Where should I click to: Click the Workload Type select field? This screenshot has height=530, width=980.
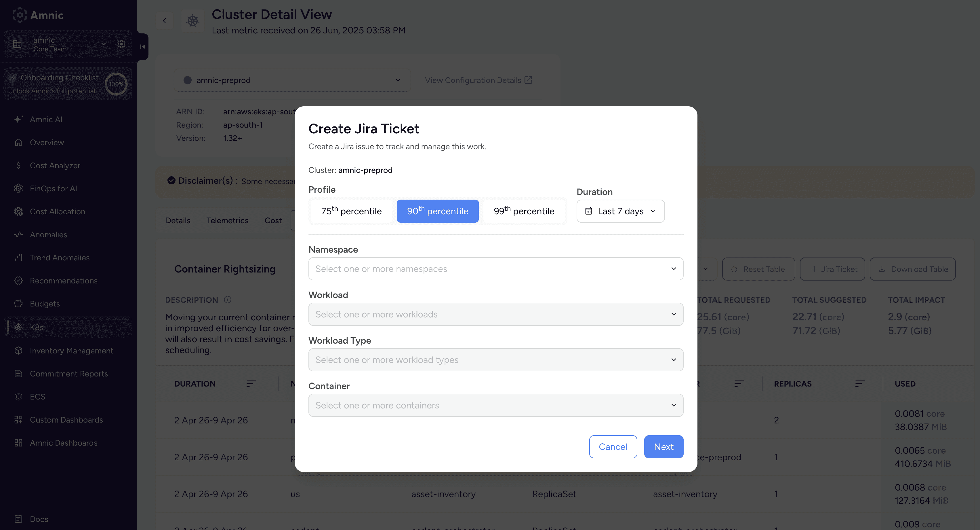(x=495, y=360)
